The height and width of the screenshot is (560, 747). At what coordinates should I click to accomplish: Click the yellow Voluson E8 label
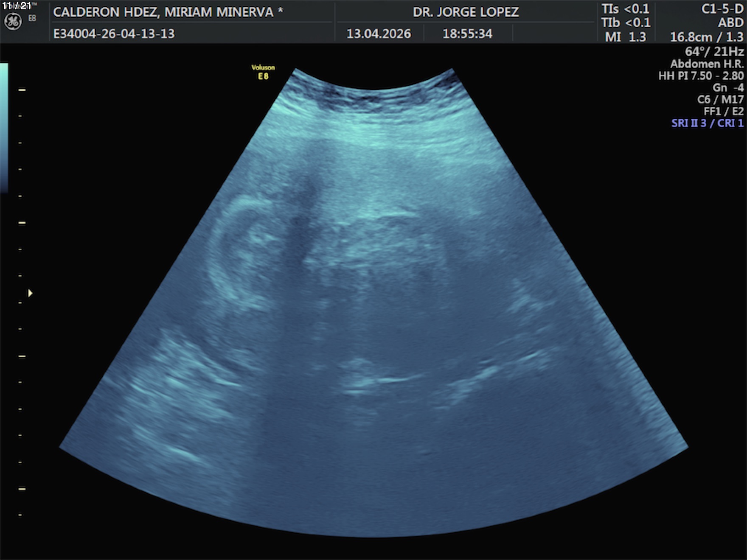click(263, 72)
